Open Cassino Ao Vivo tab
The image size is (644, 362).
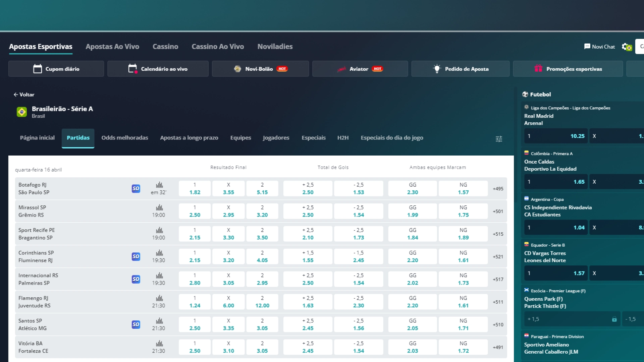tap(218, 47)
